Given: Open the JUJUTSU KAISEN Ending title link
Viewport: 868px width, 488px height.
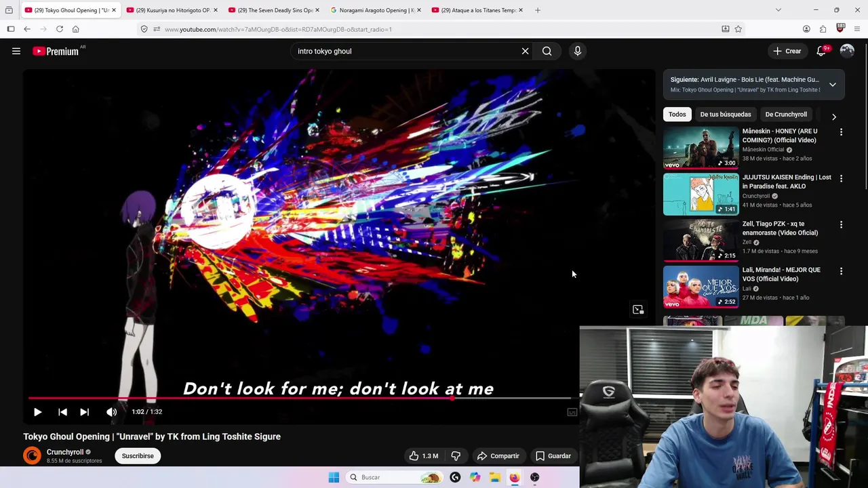Looking at the screenshot, I should (x=787, y=182).
